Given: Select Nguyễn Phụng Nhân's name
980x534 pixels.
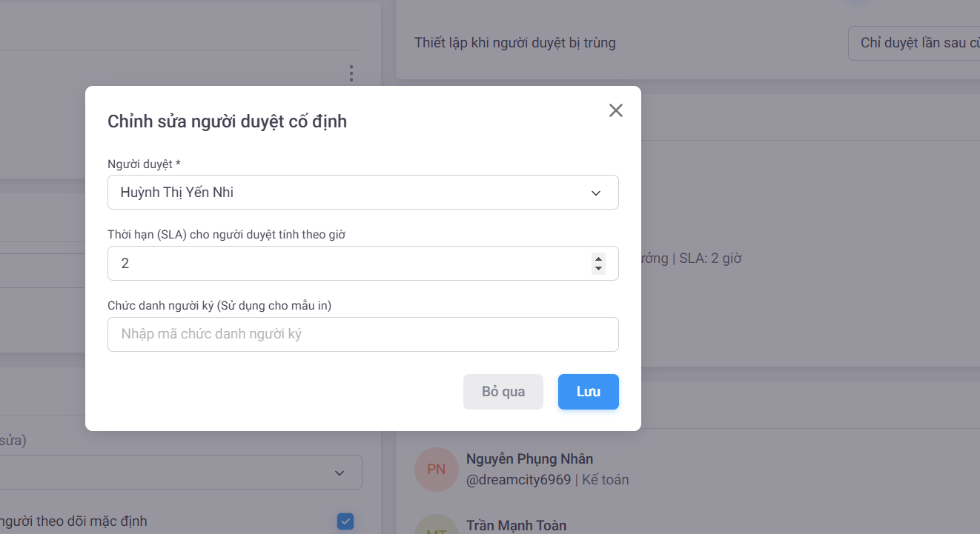Looking at the screenshot, I should (x=529, y=459).
